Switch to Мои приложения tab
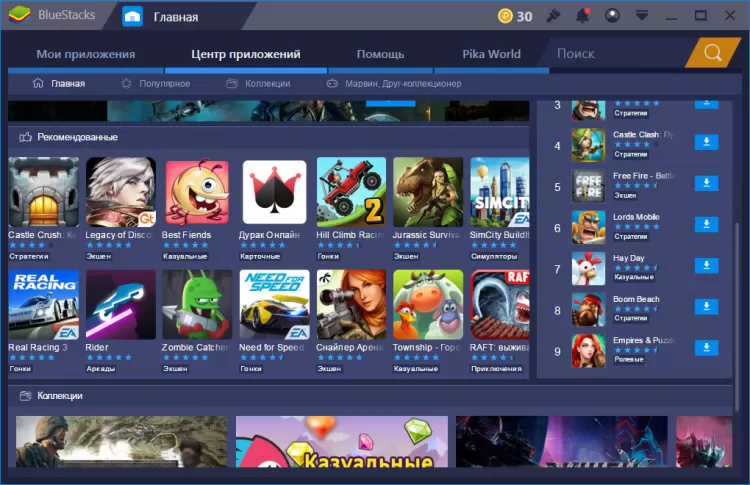This screenshot has width=750, height=485. click(x=86, y=54)
